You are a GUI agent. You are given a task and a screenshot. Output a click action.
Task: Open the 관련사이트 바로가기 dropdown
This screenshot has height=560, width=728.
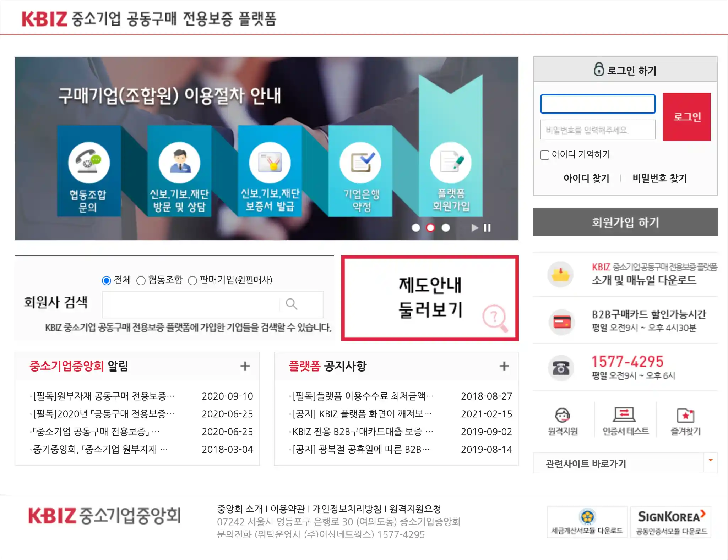[625, 463]
